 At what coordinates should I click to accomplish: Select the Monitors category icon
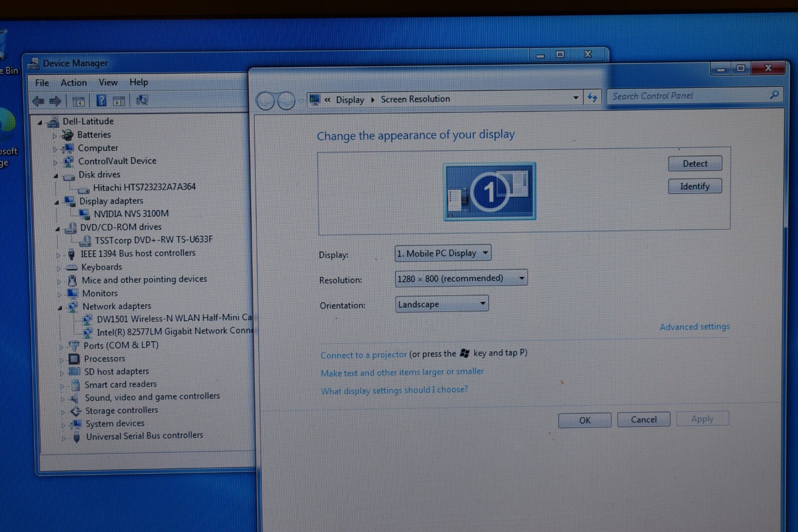coord(73,294)
